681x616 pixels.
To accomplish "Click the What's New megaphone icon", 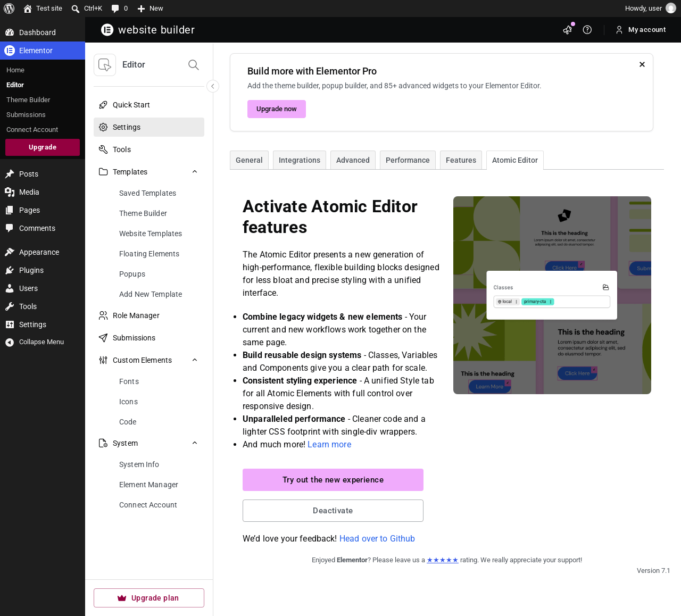I will click(x=568, y=30).
